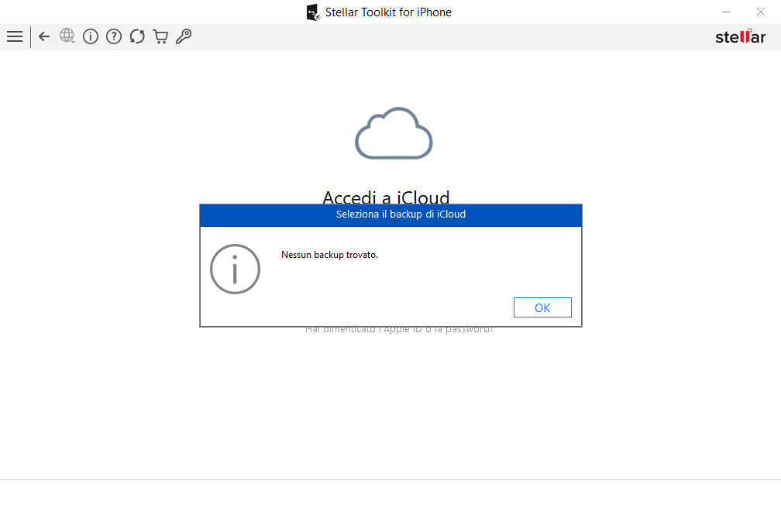Go back with the arrow icon

click(44, 36)
